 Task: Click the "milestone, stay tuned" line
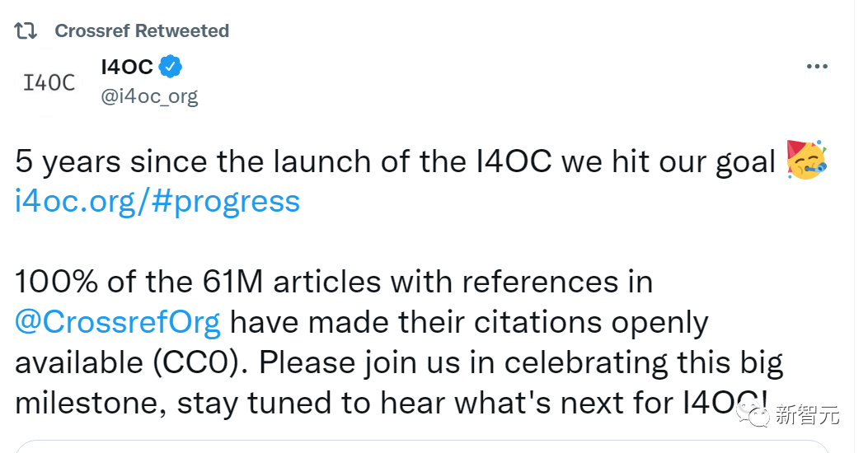tap(206, 403)
